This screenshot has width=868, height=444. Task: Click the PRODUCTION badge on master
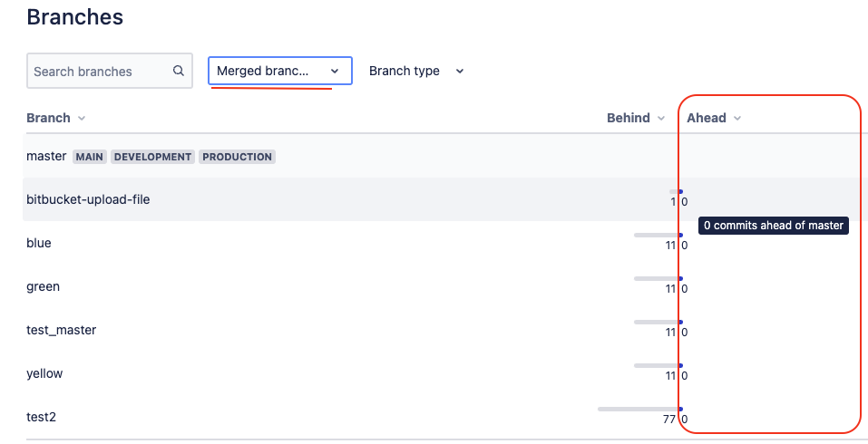click(237, 157)
